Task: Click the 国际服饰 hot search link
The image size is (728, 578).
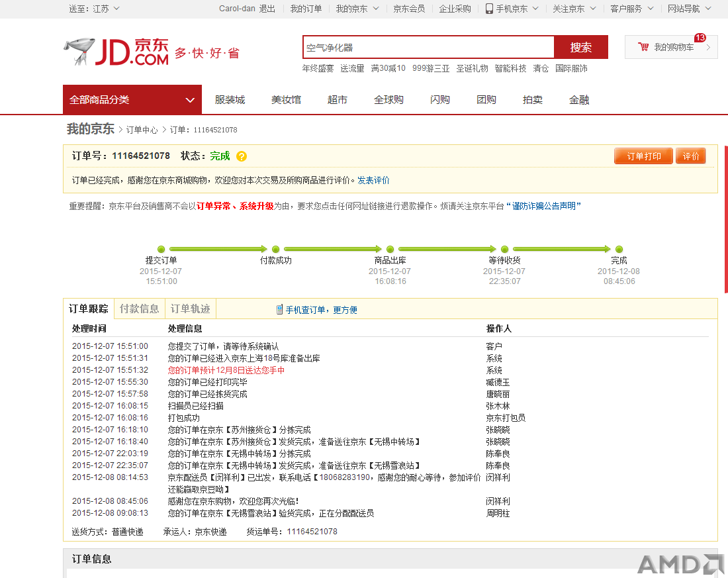Action: (572, 68)
